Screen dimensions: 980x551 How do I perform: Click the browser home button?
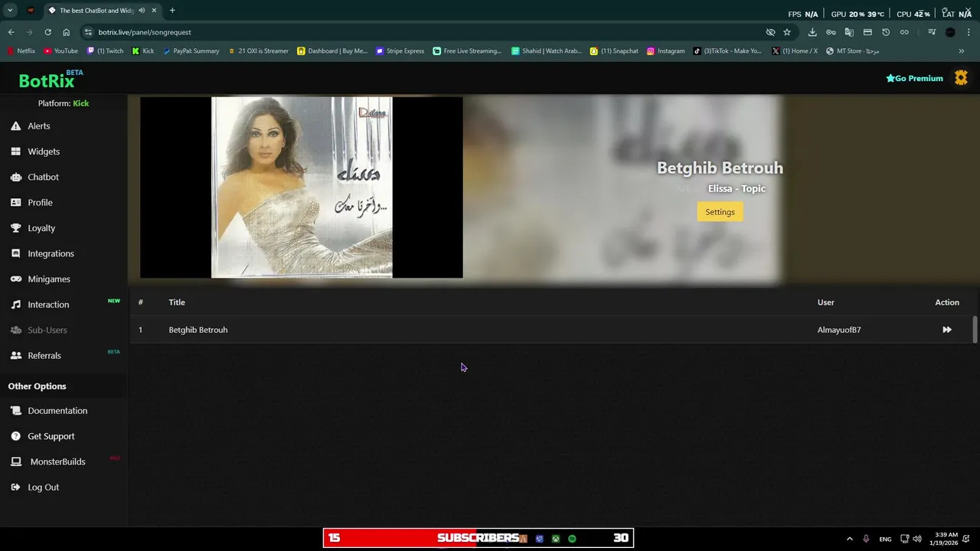(67, 32)
